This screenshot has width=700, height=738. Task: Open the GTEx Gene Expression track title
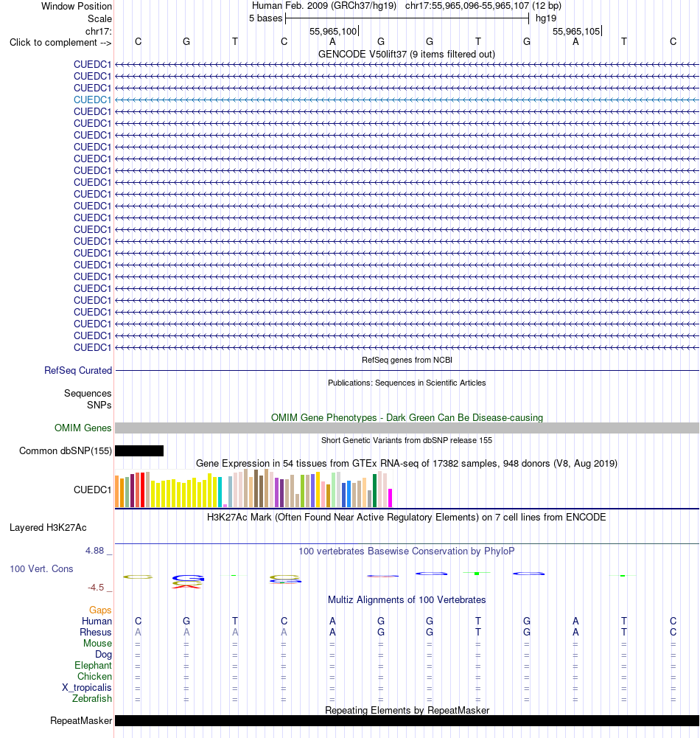click(x=407, y=463)
